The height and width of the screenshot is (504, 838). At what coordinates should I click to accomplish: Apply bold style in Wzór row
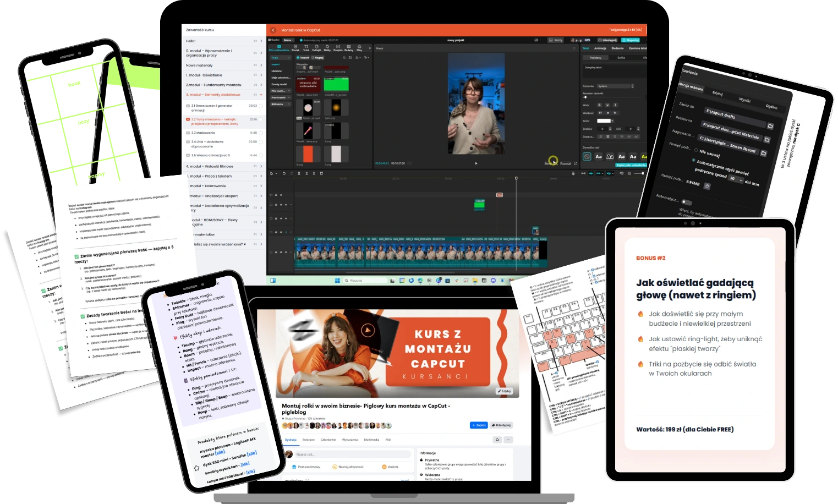[x=599, y=105]
